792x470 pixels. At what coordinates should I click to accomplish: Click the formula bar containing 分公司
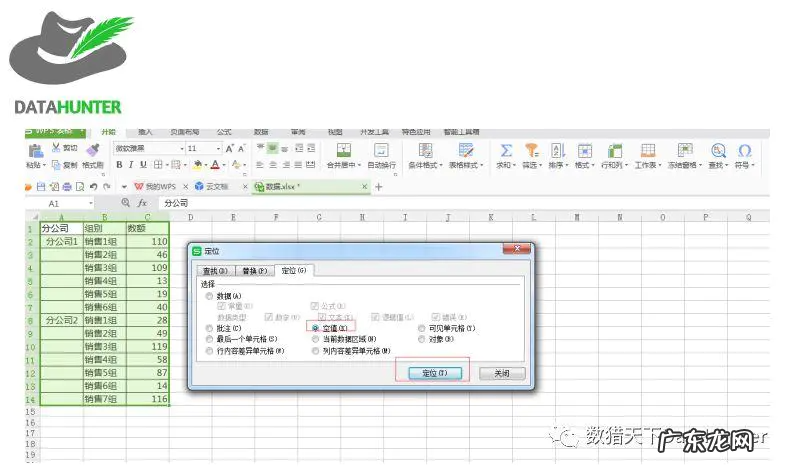point(464,203)
